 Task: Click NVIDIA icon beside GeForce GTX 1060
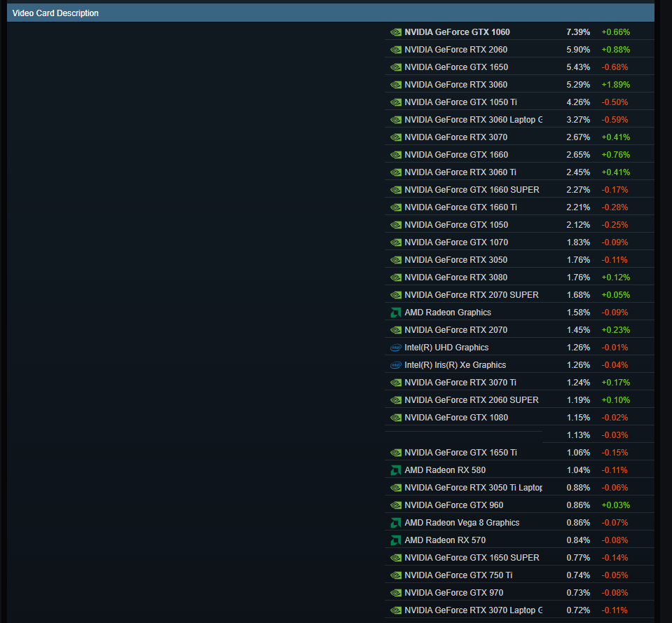pyautogui.click(x=396, y=32)
